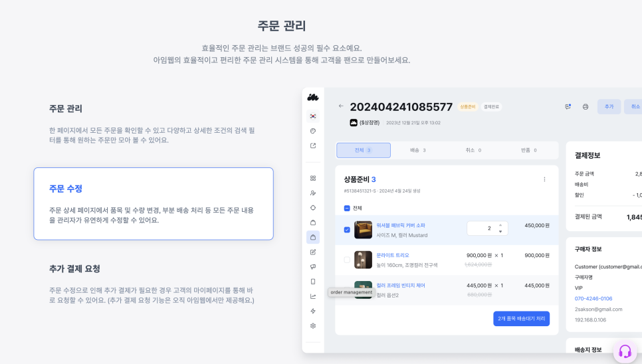Click the VIP label in buyer info
The height and width of the screenshot is (364, 642).
click(579, 288)
